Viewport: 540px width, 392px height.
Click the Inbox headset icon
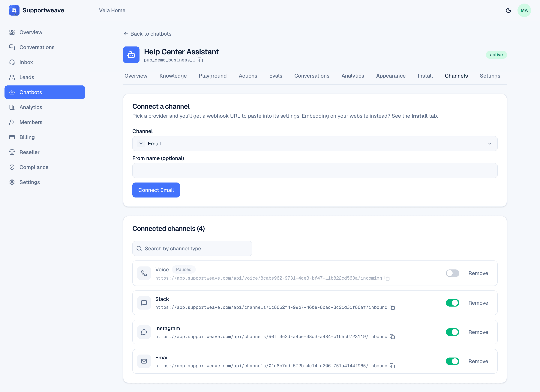click(12, 62)
